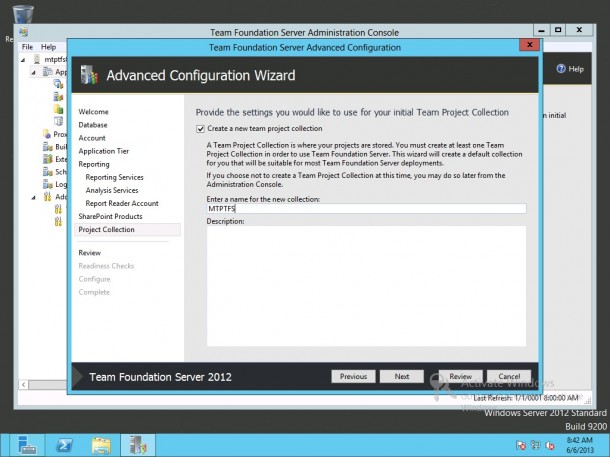Open the clock showing 8:42 AM

click(580, 445)
